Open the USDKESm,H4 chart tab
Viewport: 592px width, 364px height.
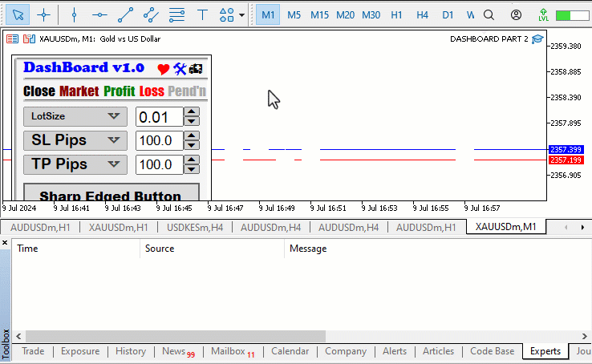pyautogui.click(x=195, y=228)
